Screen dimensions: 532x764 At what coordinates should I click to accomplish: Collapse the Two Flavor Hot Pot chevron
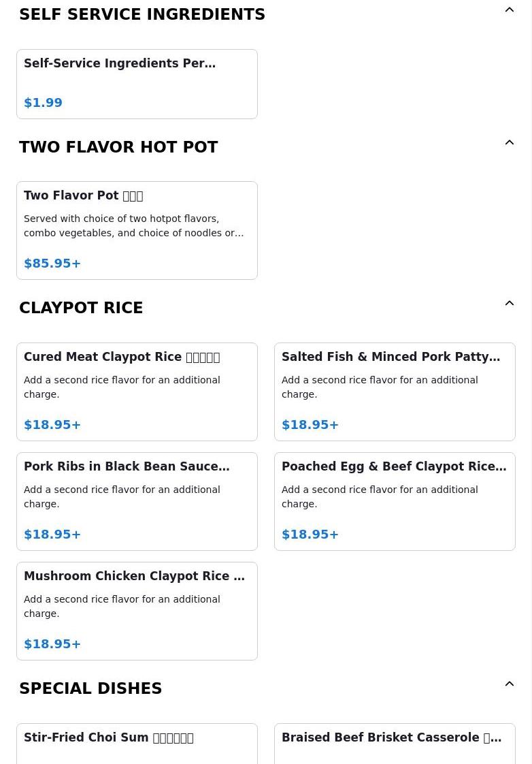[x=509, y=143]
